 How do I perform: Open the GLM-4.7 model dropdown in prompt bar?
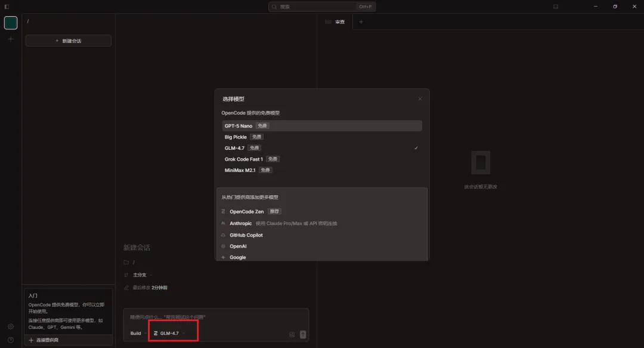169,333
